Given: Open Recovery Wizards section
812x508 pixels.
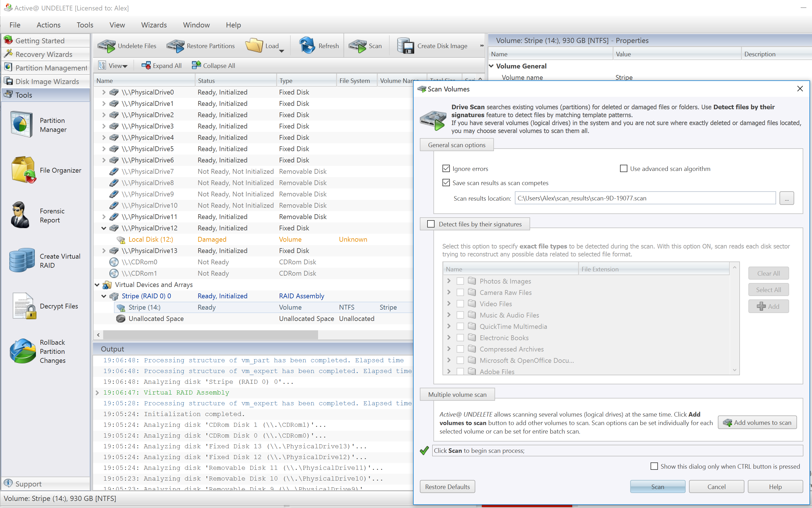Looking at the screenshot, I should pos(45,54).
